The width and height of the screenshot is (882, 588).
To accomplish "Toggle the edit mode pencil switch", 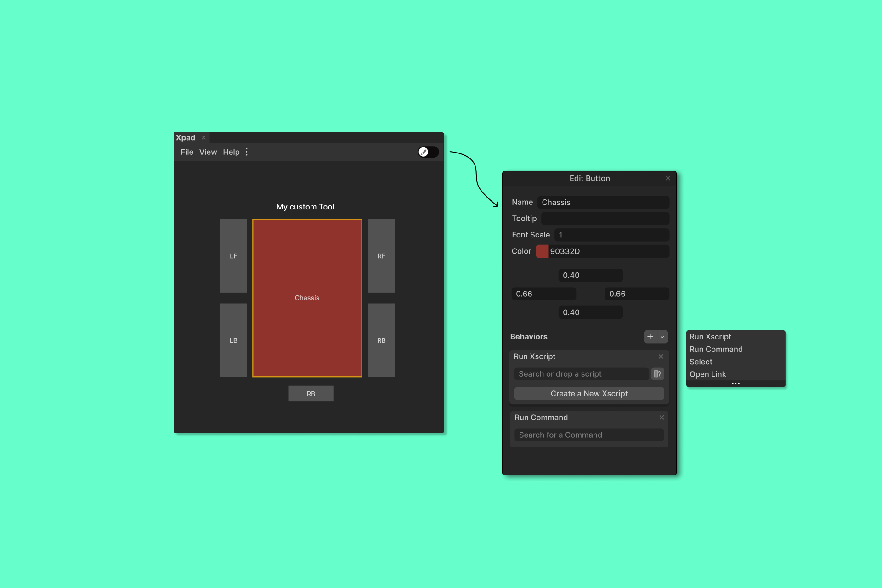I will click(x=428, y=152).
